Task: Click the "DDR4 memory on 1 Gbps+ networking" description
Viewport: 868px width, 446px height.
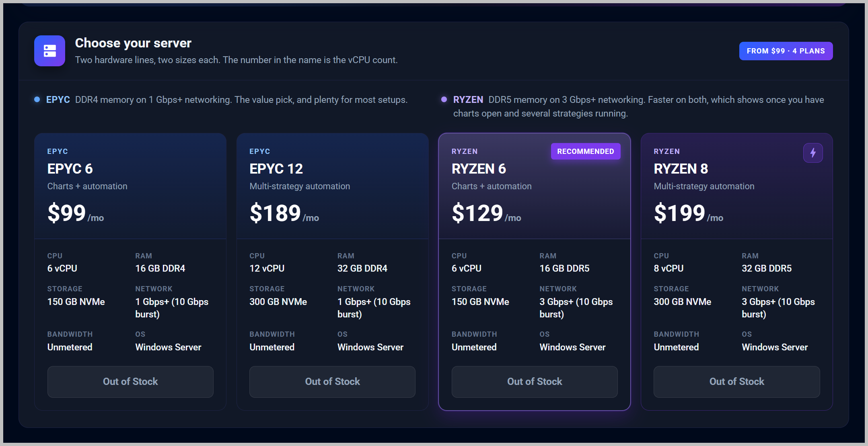Action: (x=241, y=100)
